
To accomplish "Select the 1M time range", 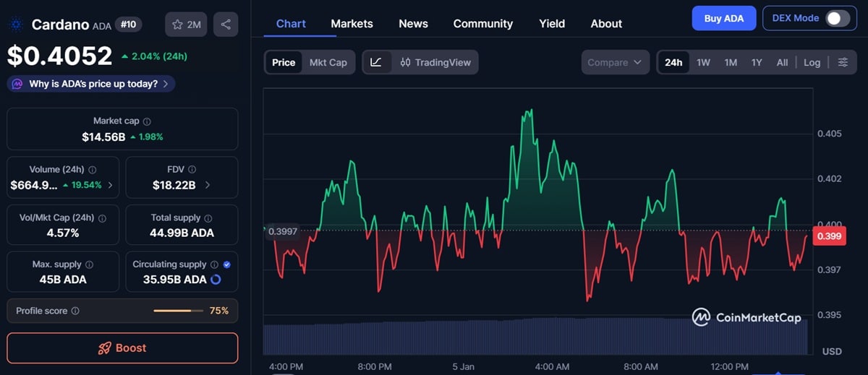I will point(731,62).
